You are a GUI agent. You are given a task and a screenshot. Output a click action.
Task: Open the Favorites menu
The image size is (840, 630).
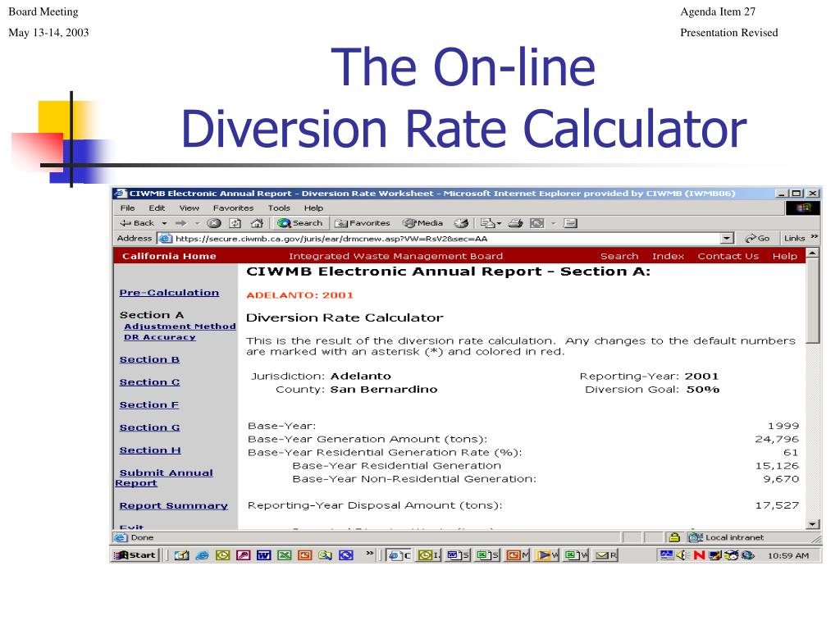pos(233,208)
